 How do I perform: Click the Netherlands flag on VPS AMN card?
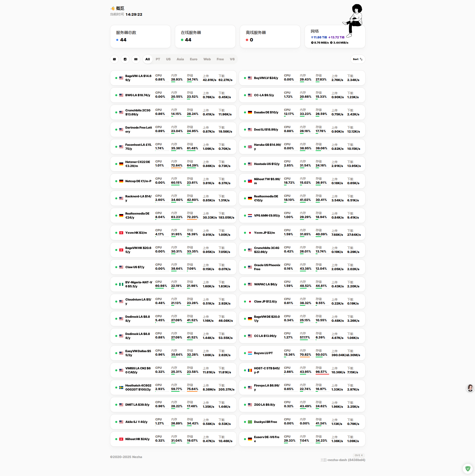250,216
